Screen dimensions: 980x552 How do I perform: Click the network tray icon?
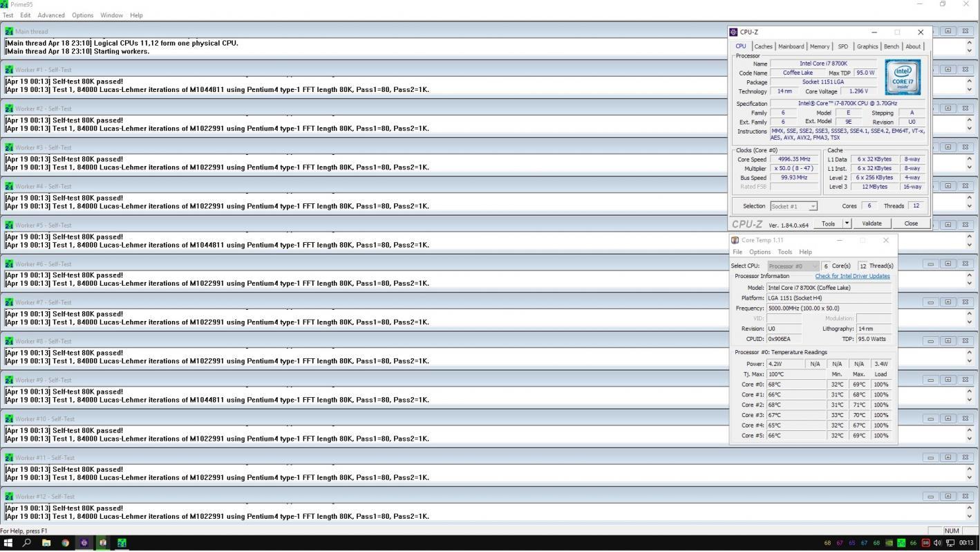tap(950, 543)
